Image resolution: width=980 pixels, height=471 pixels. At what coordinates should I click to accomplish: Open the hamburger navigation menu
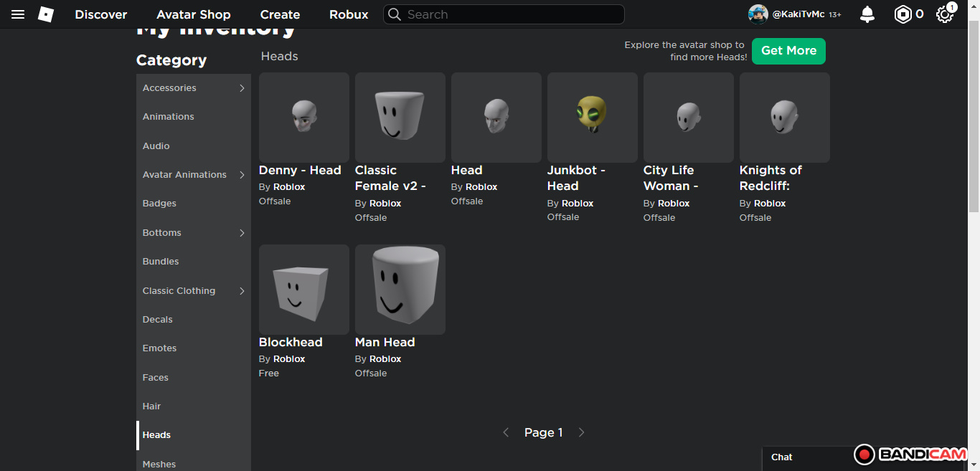click(18, 14)
